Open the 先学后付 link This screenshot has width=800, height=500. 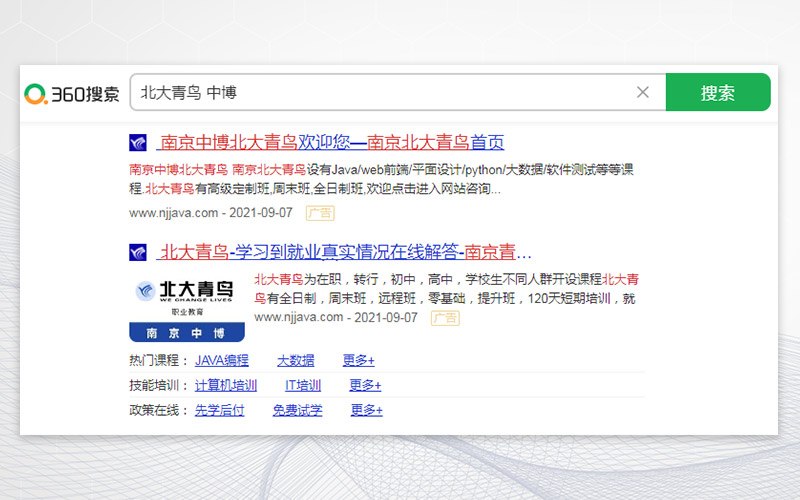(x=219, y=410)
